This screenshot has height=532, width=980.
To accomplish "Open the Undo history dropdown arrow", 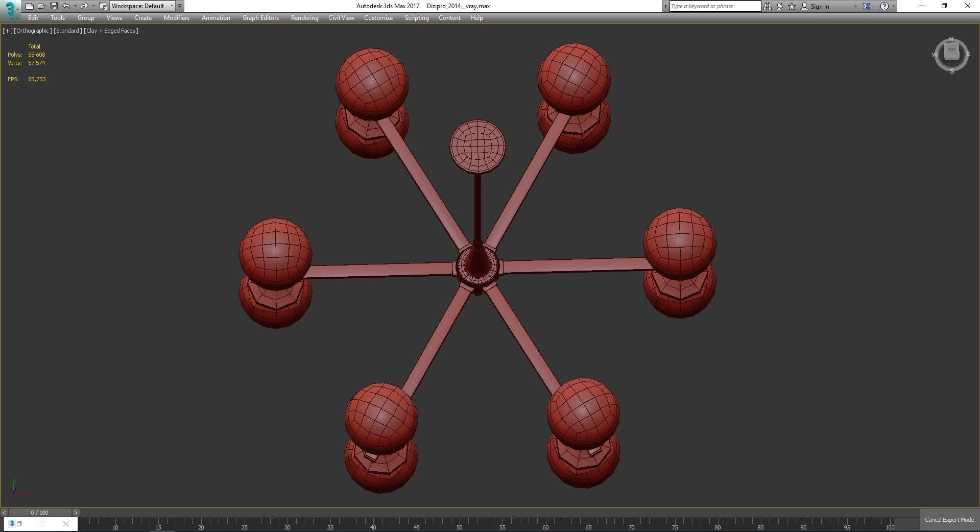I will point(75,6).
